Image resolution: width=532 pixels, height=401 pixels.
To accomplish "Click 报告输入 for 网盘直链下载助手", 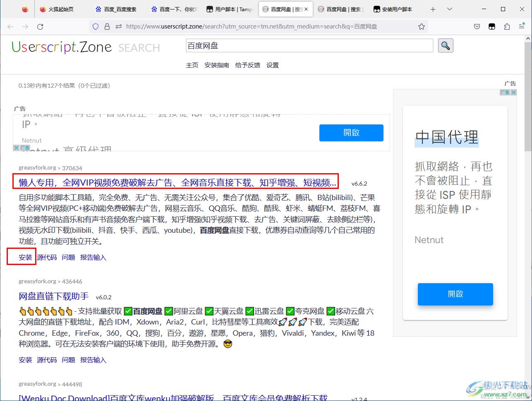I will 93,360.
